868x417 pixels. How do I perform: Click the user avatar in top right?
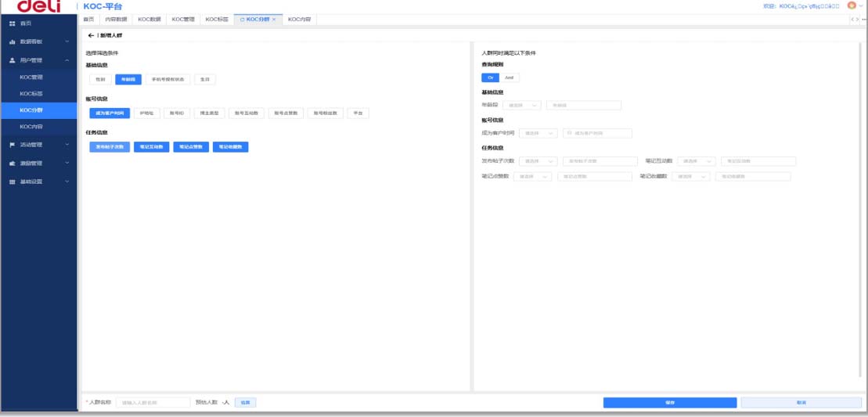852,6
